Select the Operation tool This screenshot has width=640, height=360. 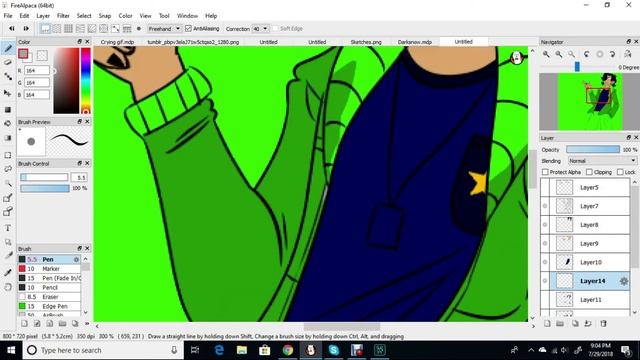point(8,242)
